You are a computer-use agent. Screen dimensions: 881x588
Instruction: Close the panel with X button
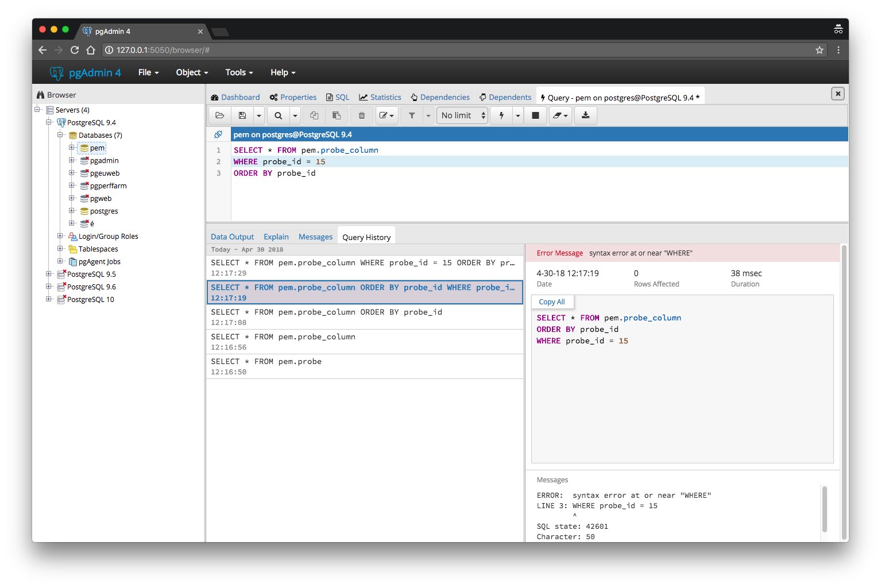coord(838,94)
